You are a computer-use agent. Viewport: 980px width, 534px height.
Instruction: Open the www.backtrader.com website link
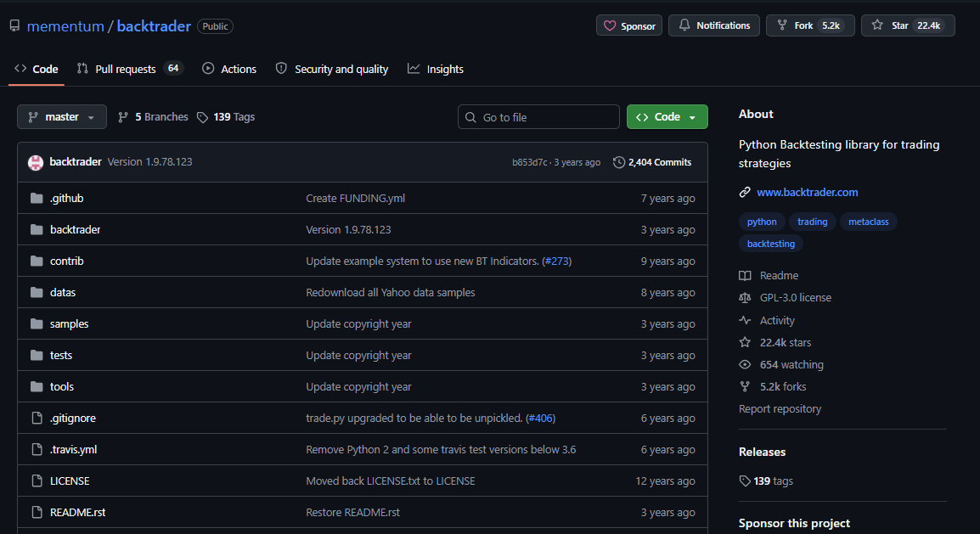tap(807, 193)
